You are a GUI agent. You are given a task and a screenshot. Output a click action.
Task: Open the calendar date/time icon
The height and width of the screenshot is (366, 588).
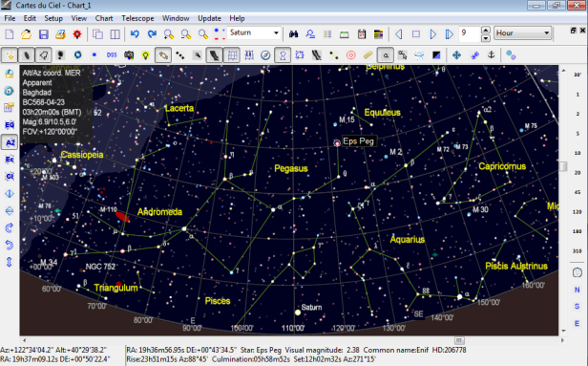tap(362, 34)
